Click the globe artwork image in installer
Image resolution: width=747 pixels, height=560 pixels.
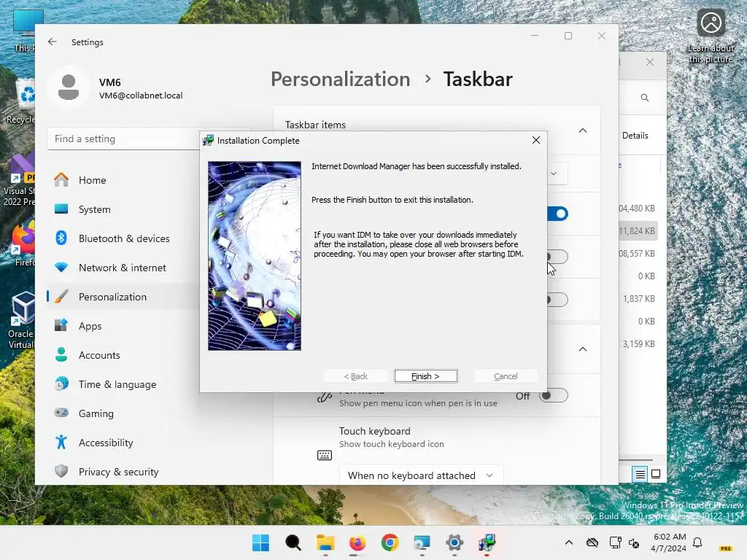click(255, 256)
